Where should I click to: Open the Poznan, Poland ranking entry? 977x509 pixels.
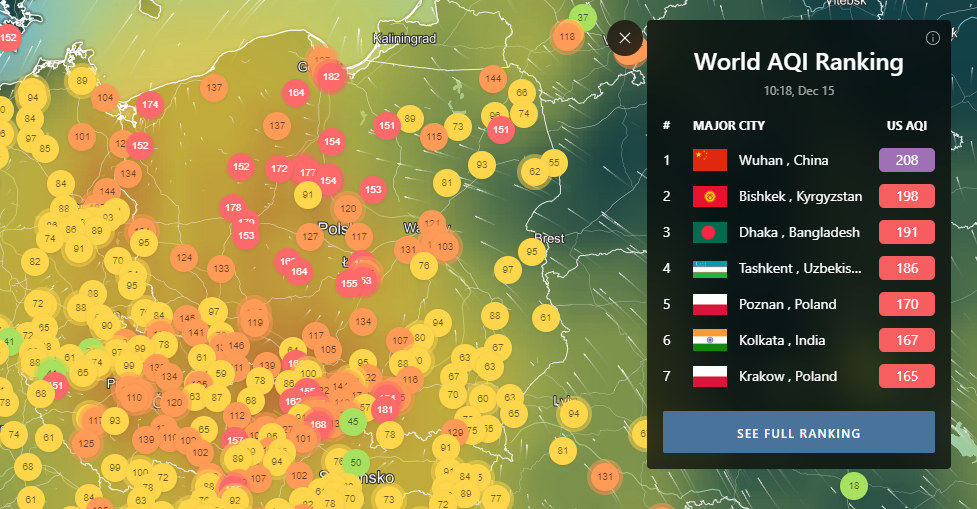click(798, 304)
